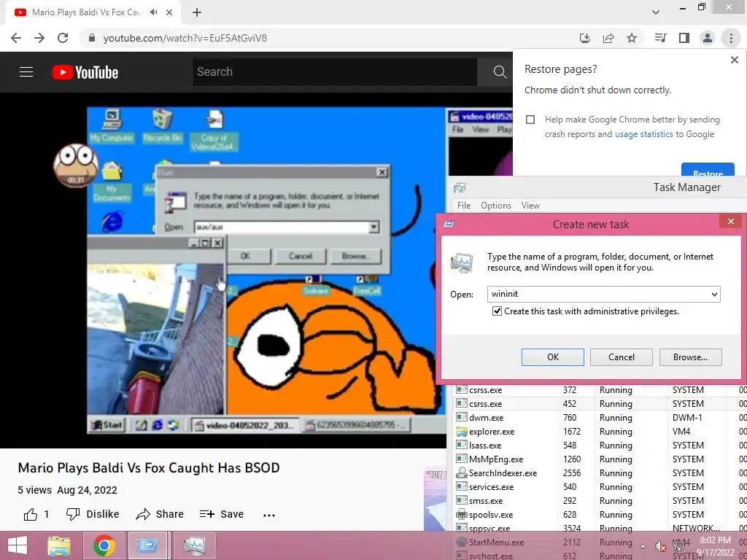Click the network tray icon

(678, 545)
